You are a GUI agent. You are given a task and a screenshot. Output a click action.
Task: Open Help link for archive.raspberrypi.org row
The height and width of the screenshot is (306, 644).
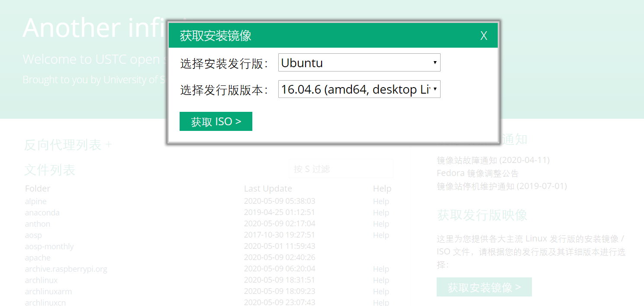pos(381,269)
